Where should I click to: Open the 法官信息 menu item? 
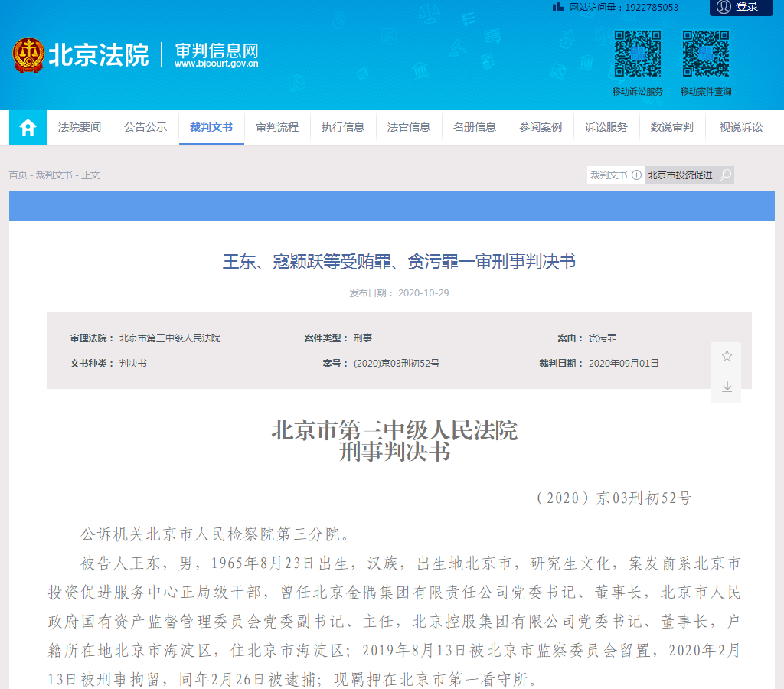point(409,128)
